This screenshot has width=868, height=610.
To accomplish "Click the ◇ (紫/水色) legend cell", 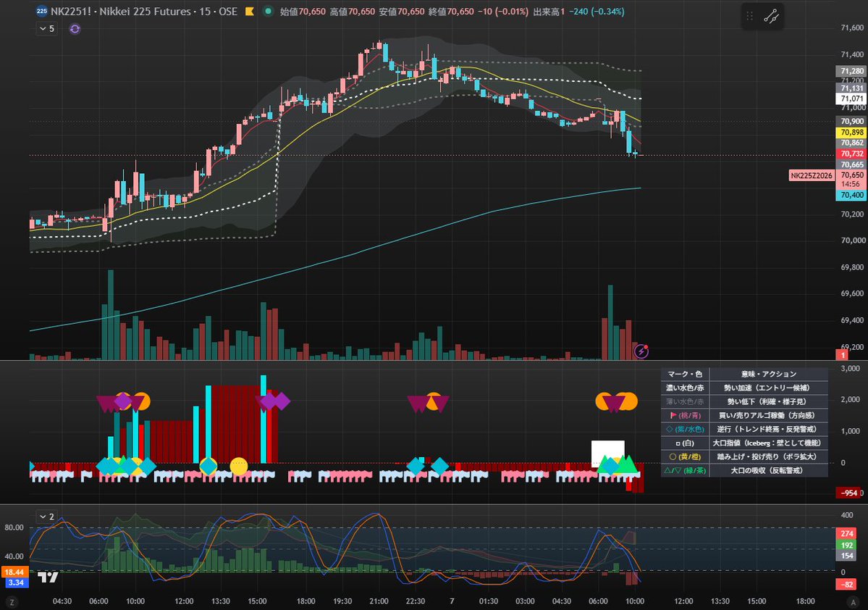I will click(x=685, y=430).
